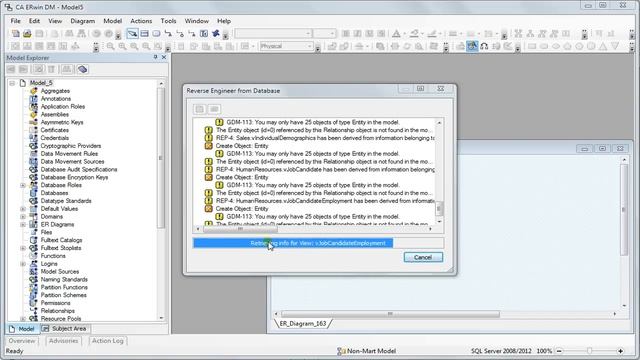Viewport: 640px width, 360px height.
Task: Select the Cryptographic Providers tree item
Action: [71, 146]
